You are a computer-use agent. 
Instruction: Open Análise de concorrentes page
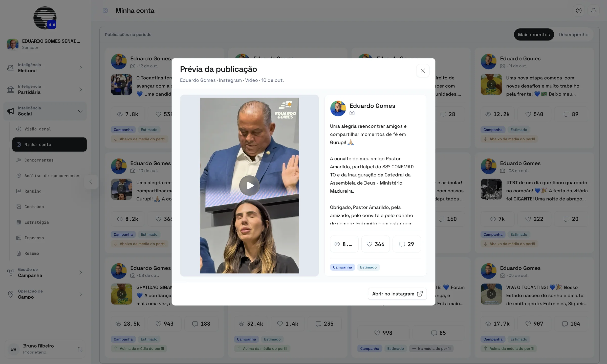(x=49, y=176)
